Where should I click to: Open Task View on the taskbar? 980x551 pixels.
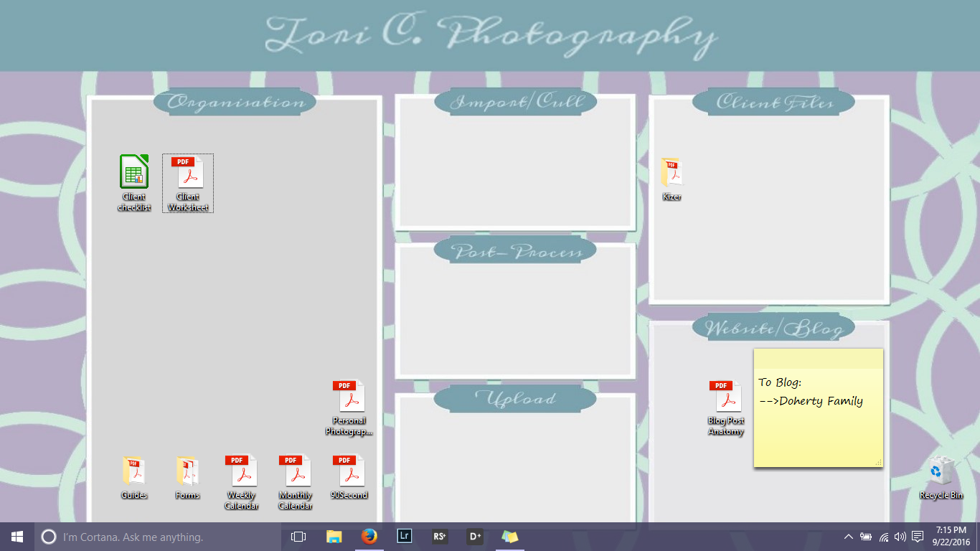tap(298, 537)
